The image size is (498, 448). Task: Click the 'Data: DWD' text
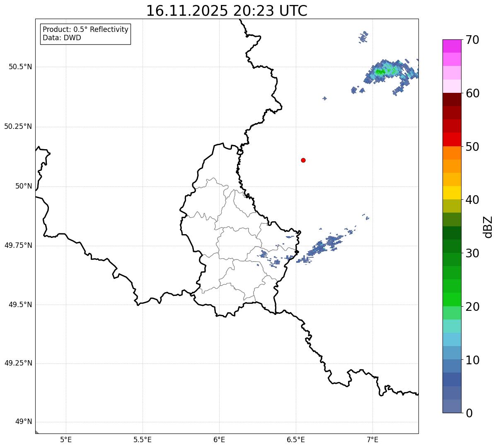(x=62, y=38)
